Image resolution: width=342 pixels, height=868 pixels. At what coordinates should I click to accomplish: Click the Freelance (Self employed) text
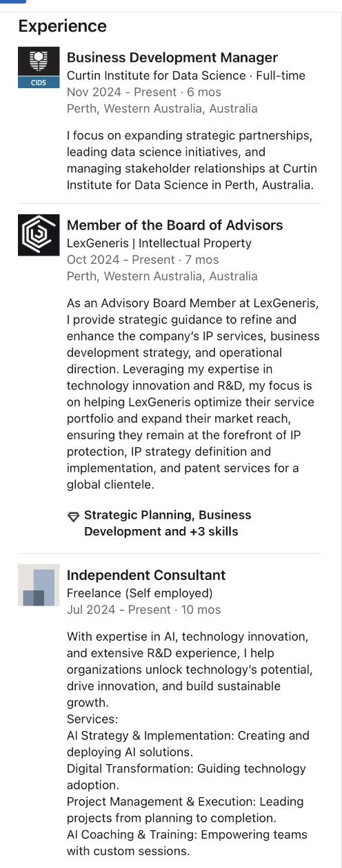coord(140,593)
